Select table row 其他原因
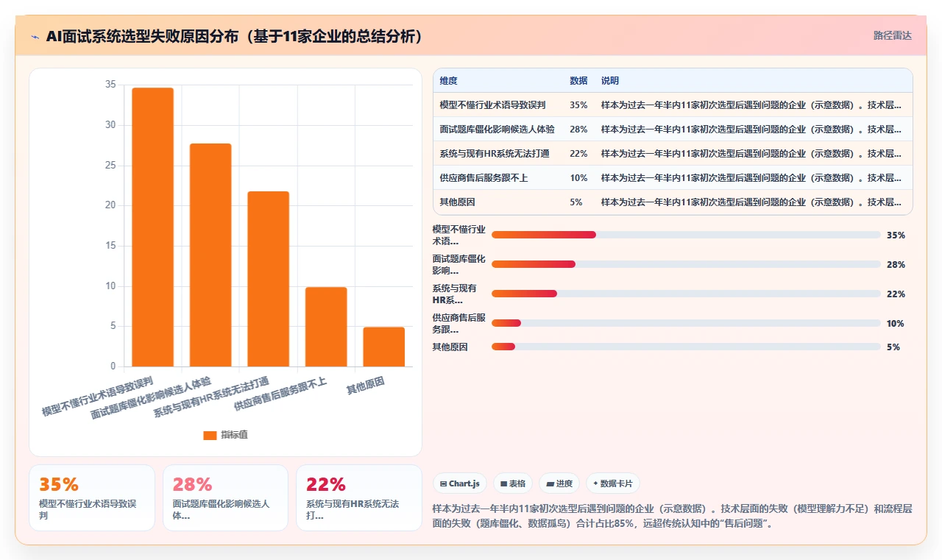The image size is (942, 560). (673, 202)
